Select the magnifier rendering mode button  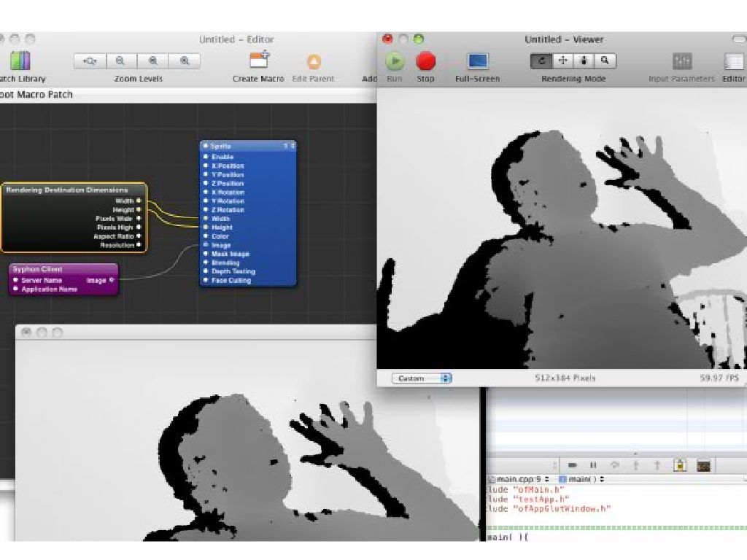tap(605, 61)
